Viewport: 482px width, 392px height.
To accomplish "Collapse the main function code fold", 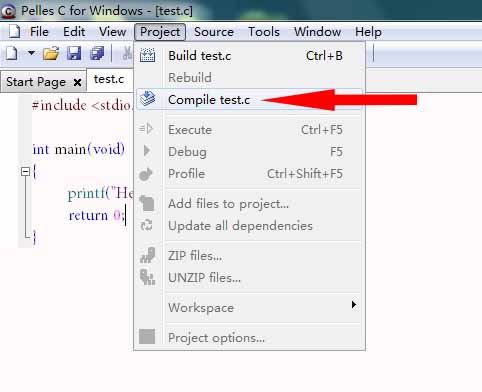I will pos(25,172).
